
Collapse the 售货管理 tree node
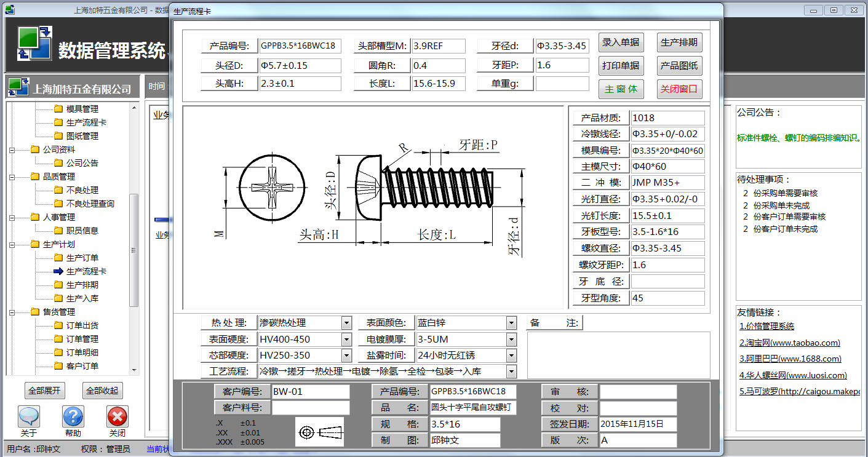[12, 312]
